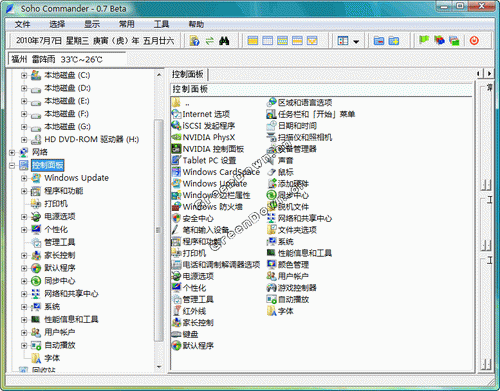Click the Windows 防火墙 item

207,207
